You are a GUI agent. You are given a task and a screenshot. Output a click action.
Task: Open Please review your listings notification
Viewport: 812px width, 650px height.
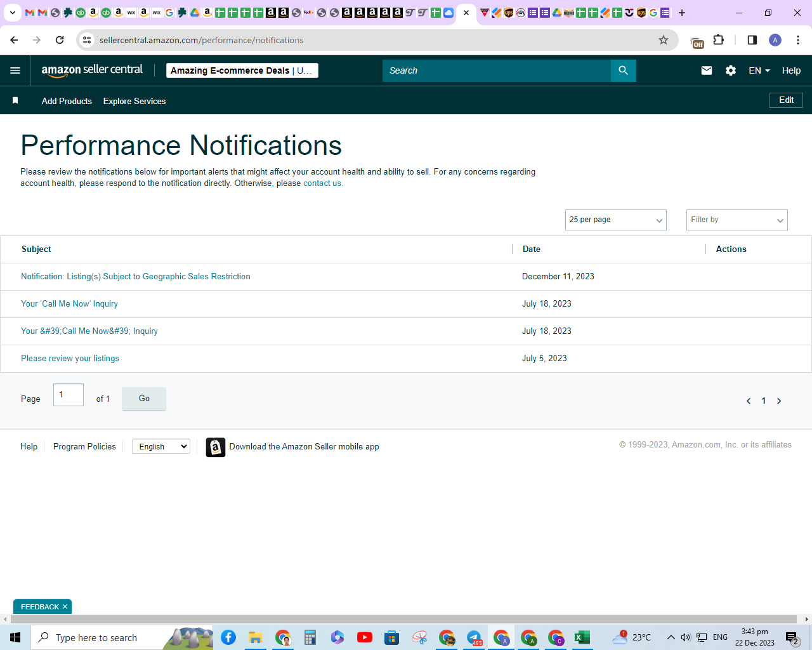click(x=70, y=358)
